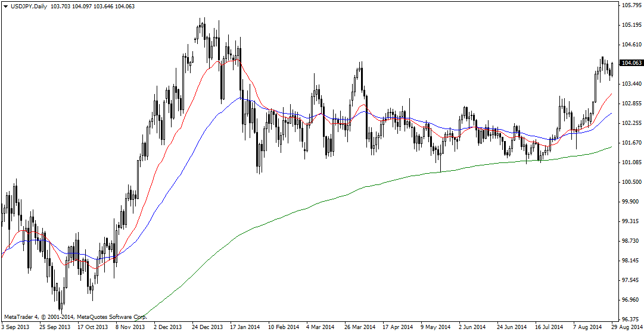
Task: Click the 96.370 price axis label
Action: pos(630,320)
